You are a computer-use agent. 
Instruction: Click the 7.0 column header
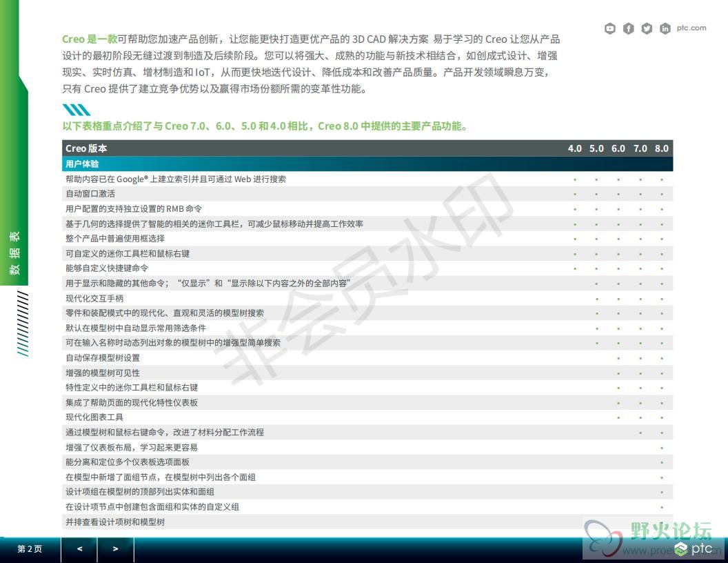640,148
